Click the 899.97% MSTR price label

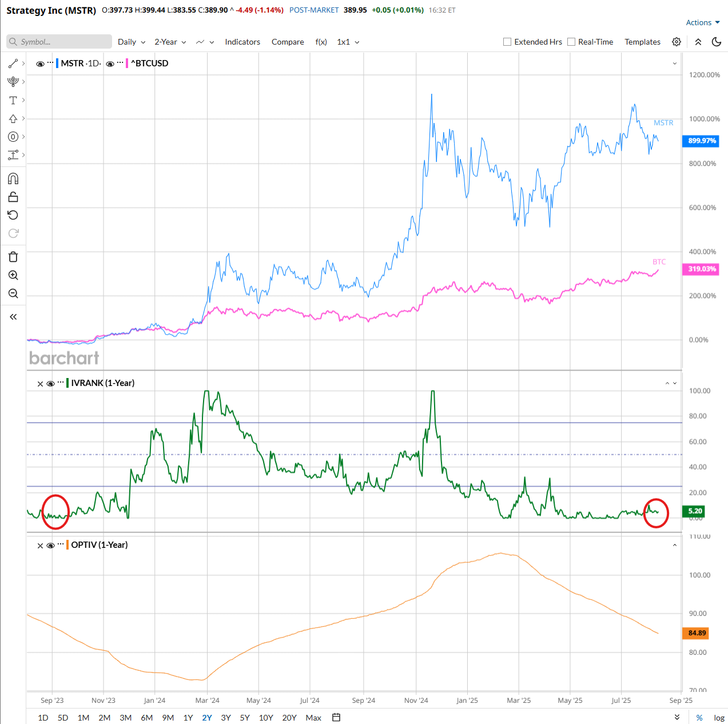(702, 141)
